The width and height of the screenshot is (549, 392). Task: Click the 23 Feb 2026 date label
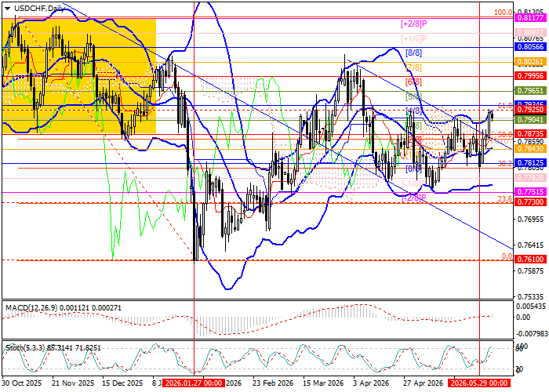coord(273,383)
